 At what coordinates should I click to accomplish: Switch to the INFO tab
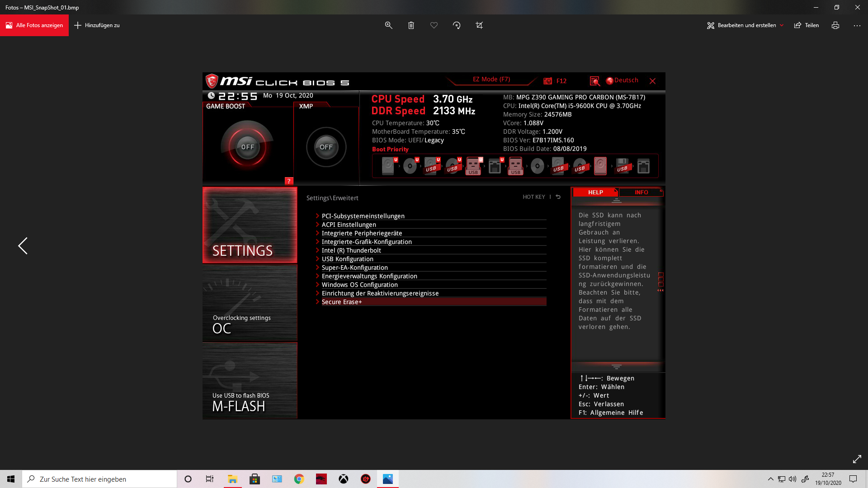(641, 192)
